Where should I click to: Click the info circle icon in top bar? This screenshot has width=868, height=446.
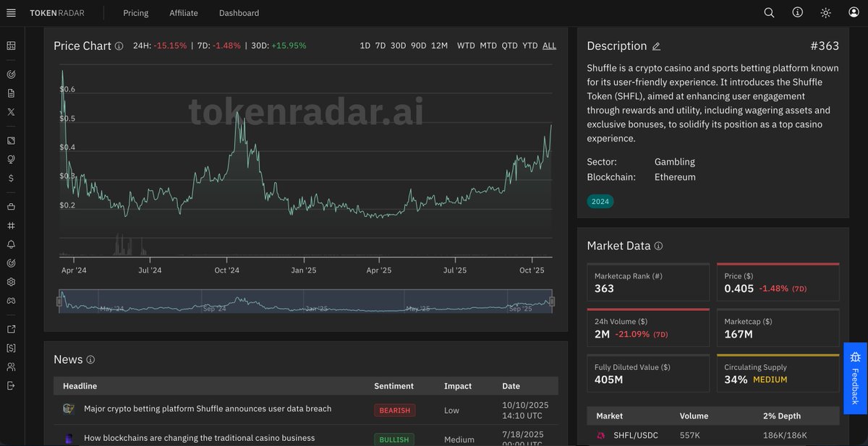coord(797,13)
